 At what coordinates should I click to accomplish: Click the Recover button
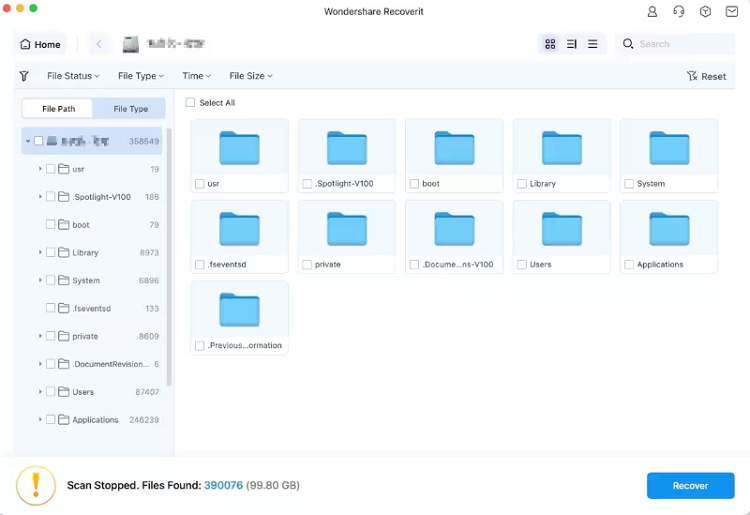pos(690,485)
